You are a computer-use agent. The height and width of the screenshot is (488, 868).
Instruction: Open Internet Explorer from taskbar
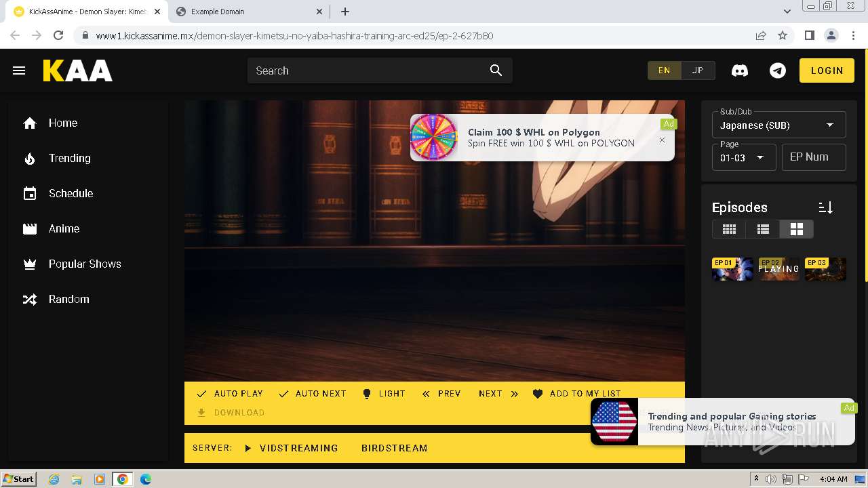[x=54, y=479]
